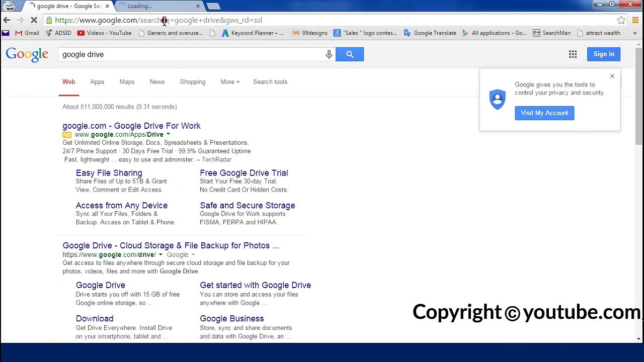This screenshot has width=644, height=362.
Task: Click the Sign in button
Action: (604, 54)
